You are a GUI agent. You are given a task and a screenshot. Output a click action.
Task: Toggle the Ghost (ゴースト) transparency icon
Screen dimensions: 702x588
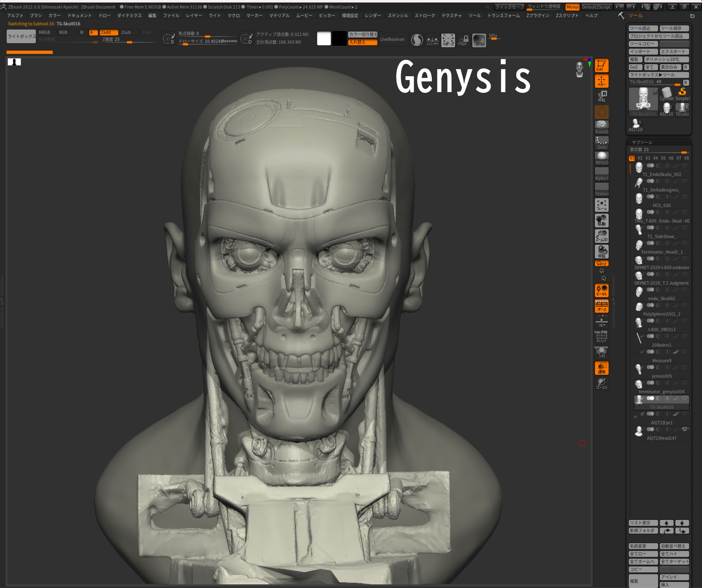[601, 384]
